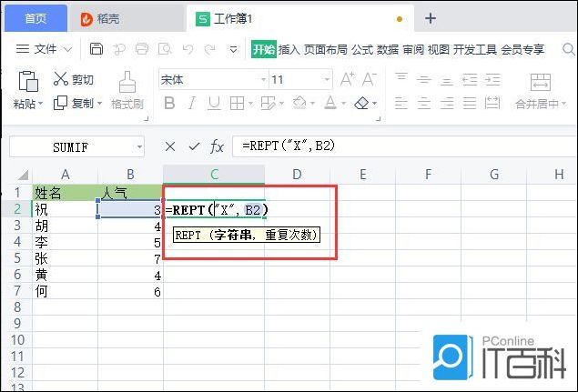
Task: Click the eraser clear formatting icon
Action: 361,103
